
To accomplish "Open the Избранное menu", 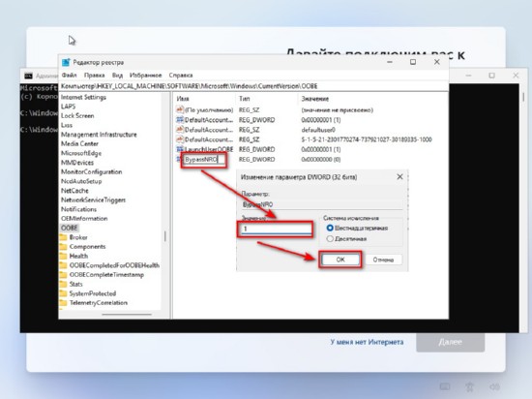I will [x=145, y=75].
